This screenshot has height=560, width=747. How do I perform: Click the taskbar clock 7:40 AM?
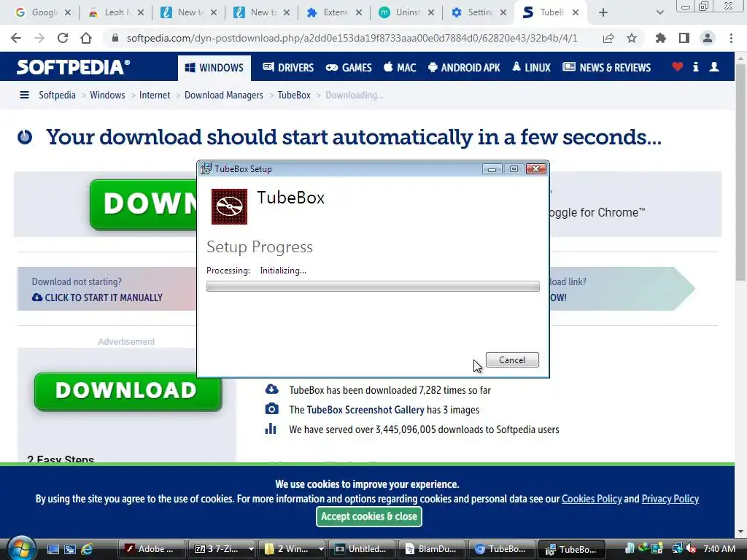(719, 549)
